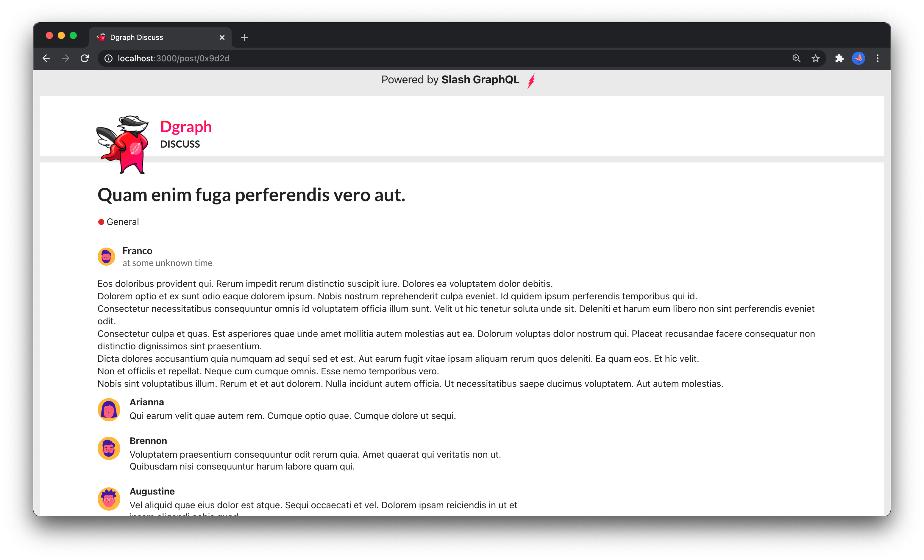Image resolution: width=924 pixels, height=560 pixels.
Task: Click the red General category dot
Action: click(x=101, y=222)
